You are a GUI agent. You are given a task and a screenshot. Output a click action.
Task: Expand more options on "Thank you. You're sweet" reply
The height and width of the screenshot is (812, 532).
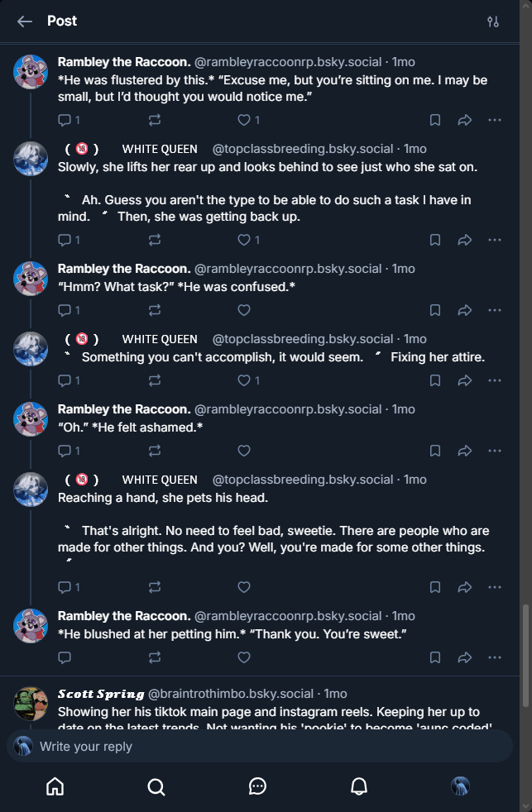coord(495,657)
